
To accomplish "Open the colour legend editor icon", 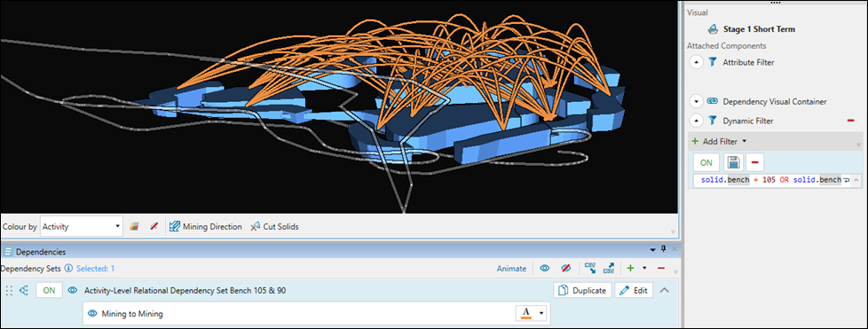I will coord(133,227).
